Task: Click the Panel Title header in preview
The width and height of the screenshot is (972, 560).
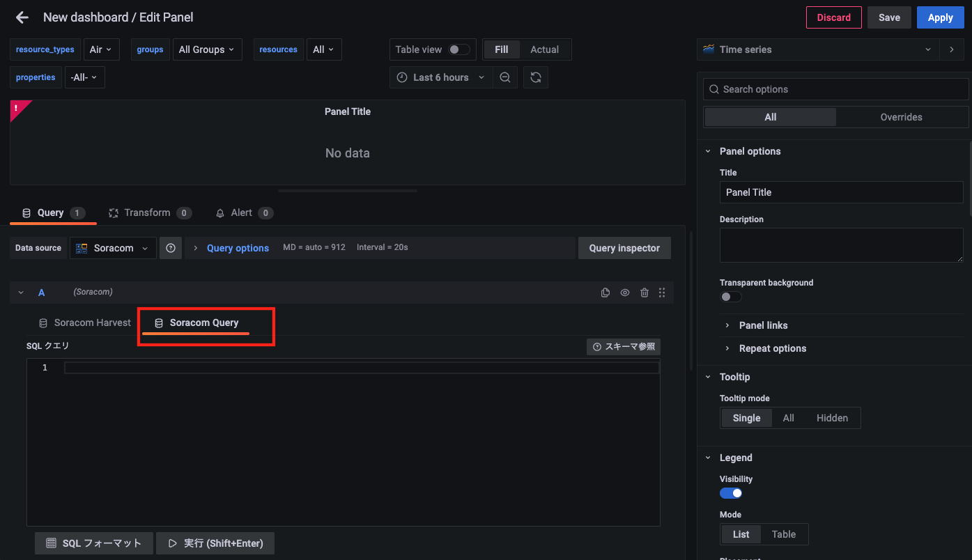Action: click(348, 111)
